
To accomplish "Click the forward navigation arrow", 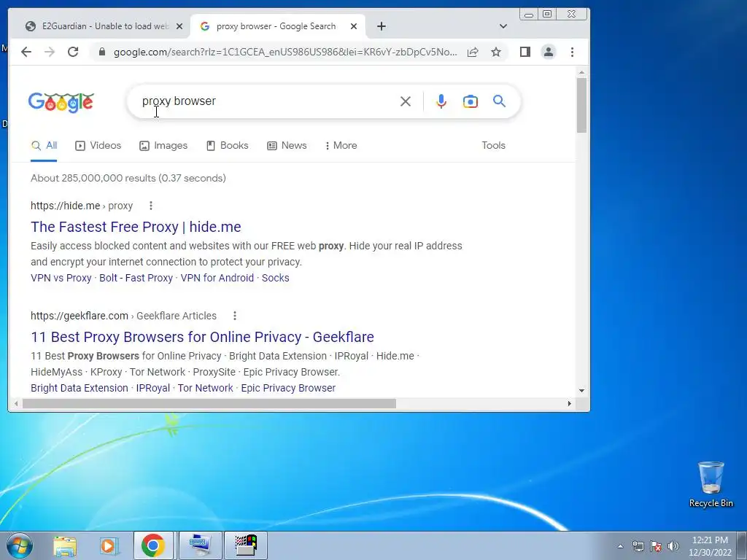I will point(50,52).
